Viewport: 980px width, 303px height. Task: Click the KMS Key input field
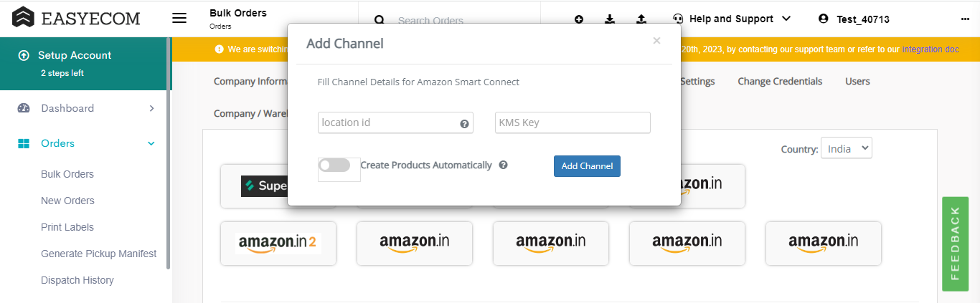tap(573, 122)
